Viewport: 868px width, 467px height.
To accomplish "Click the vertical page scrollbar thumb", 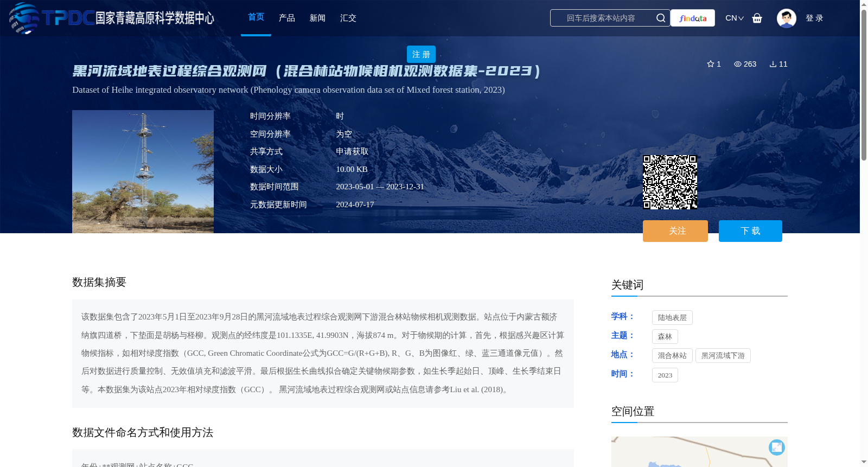I will (864, 84).
